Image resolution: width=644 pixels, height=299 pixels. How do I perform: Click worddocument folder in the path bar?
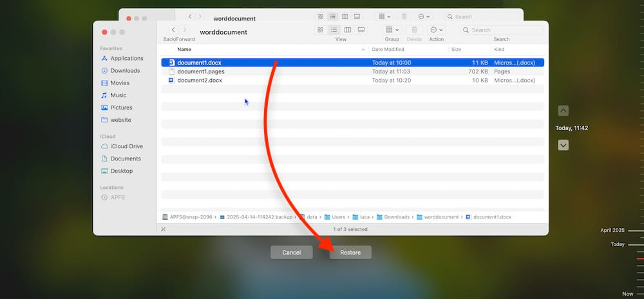coord(437,217)
